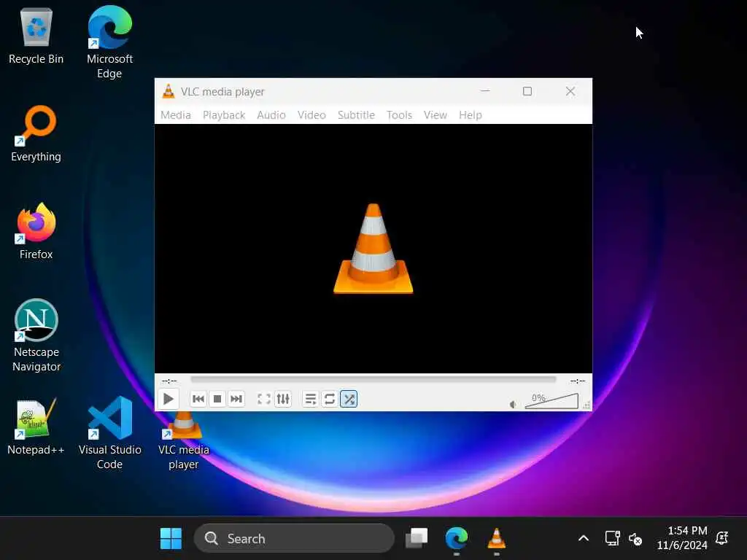
Task: Select the Everything search desktop shortcut
Action: [x=36, y=134]
